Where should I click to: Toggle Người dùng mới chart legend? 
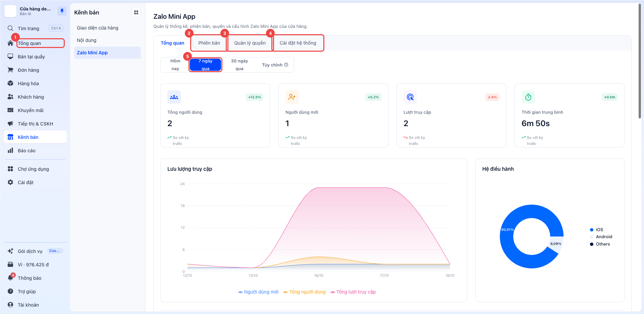(258, 292)
